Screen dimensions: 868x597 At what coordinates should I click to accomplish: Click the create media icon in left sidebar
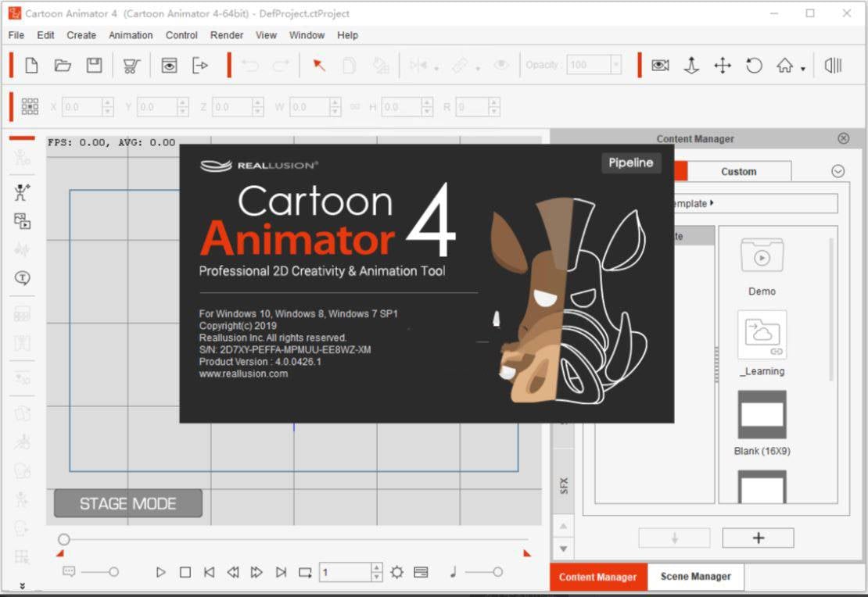[x=22, y=221]
